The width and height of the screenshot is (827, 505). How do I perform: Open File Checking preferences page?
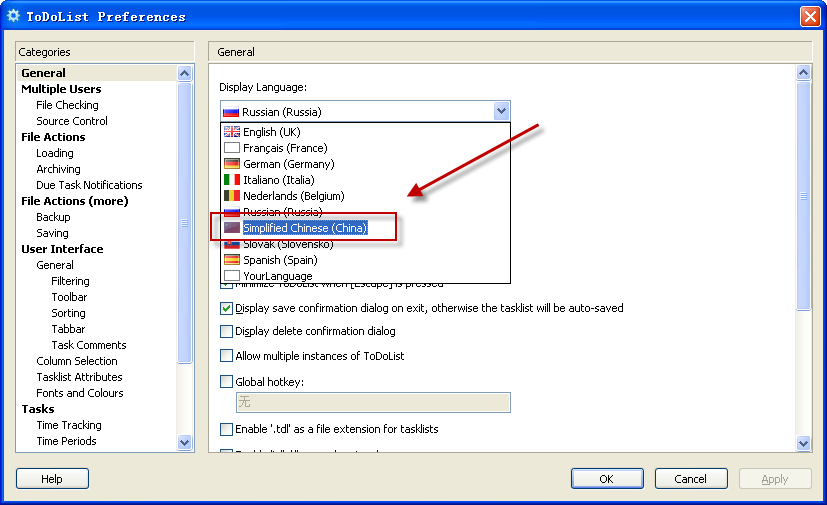click(x=67, y=105)
